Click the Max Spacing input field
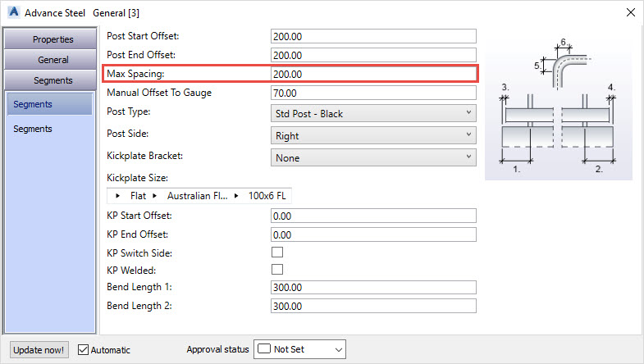This screenshot has width=644, height=364. pyautogui.click(x=373, y=74)
